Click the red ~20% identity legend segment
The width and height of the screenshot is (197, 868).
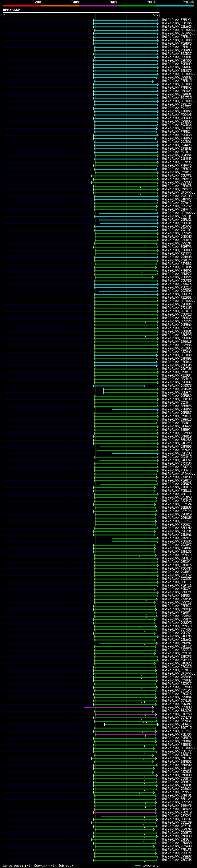(x=22, y=6)
